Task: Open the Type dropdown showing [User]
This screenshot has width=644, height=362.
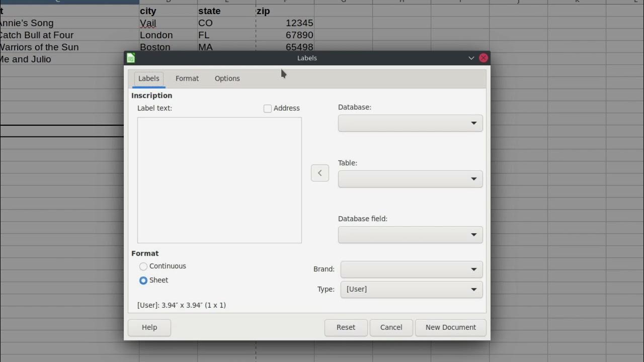Action: pos(412,290)
